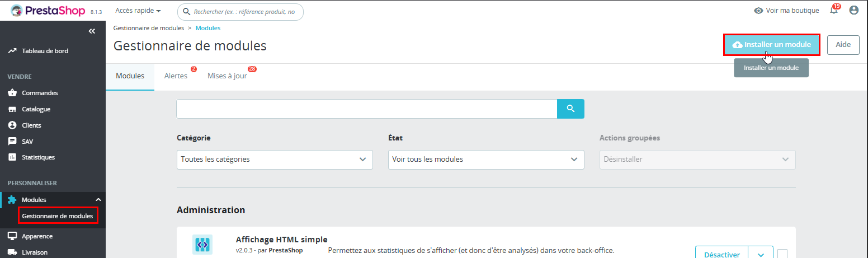Click the blue search magnifier button
The height and width of the screenshot is (258, 868).
coord(570,109)
